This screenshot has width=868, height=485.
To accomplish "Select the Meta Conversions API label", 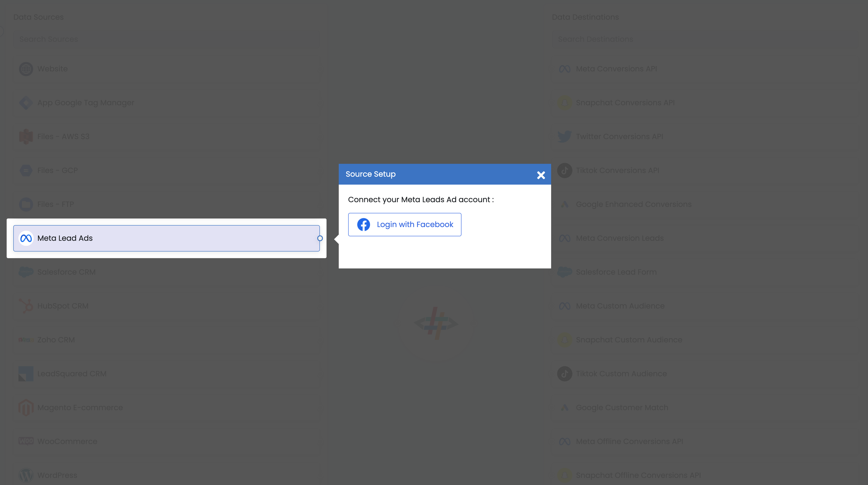I will click(616, 69).
